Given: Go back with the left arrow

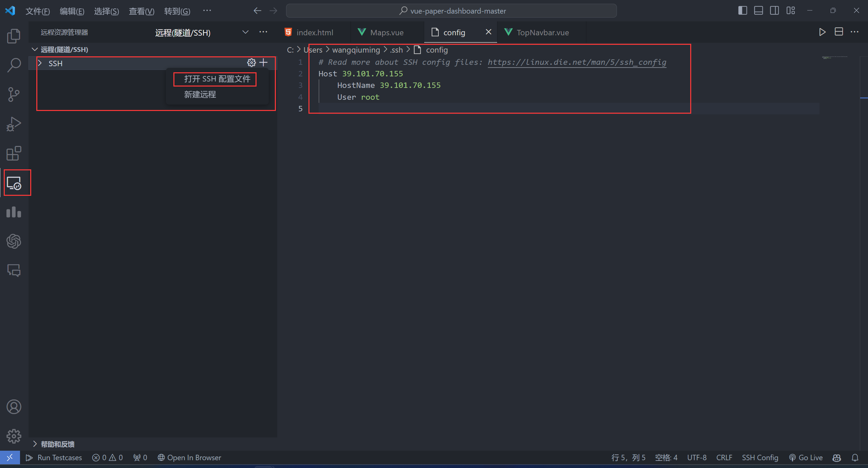Looking at the screenshot, I should pos(258,11).
